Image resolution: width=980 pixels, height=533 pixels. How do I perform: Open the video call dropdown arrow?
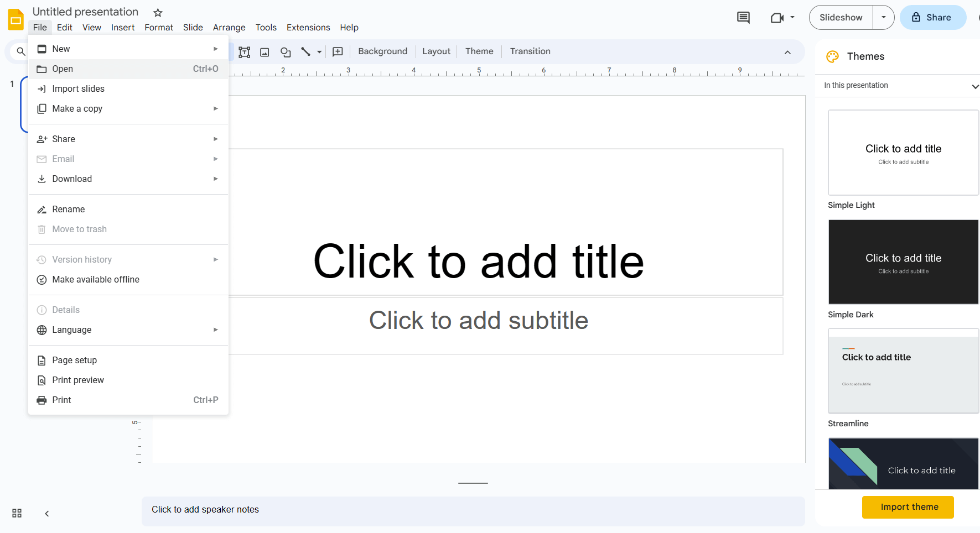pyautogui.click(x=792, y=18)
